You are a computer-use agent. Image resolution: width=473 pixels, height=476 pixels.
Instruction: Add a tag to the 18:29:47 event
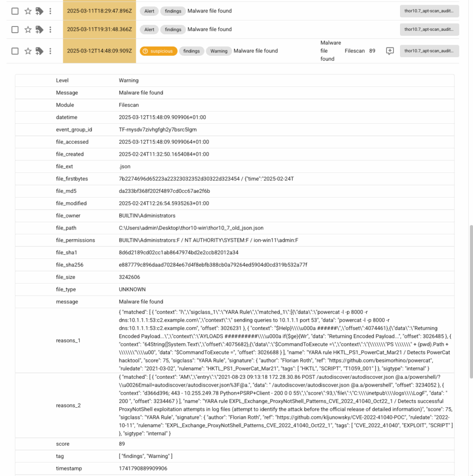click(39, 11)
